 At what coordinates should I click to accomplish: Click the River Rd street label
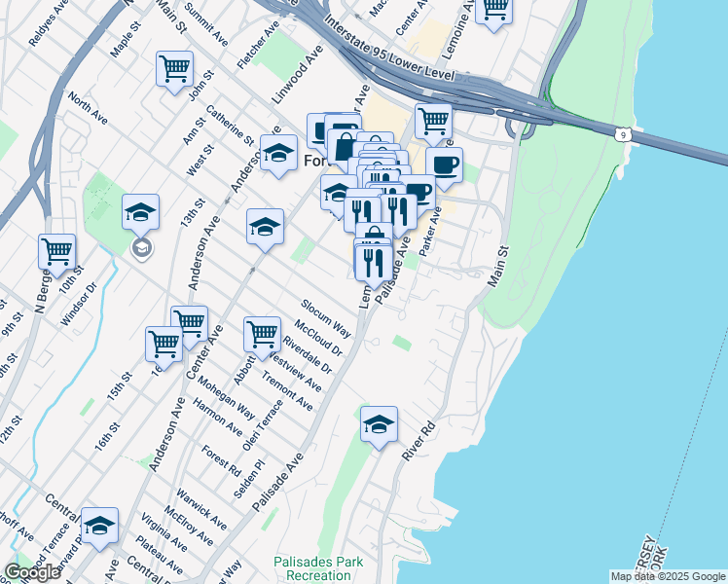pyautogui.click(x=419, y=441)
